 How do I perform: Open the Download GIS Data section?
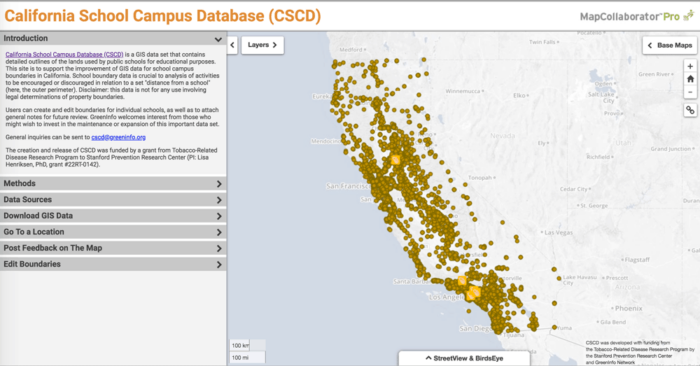[113, 216]
